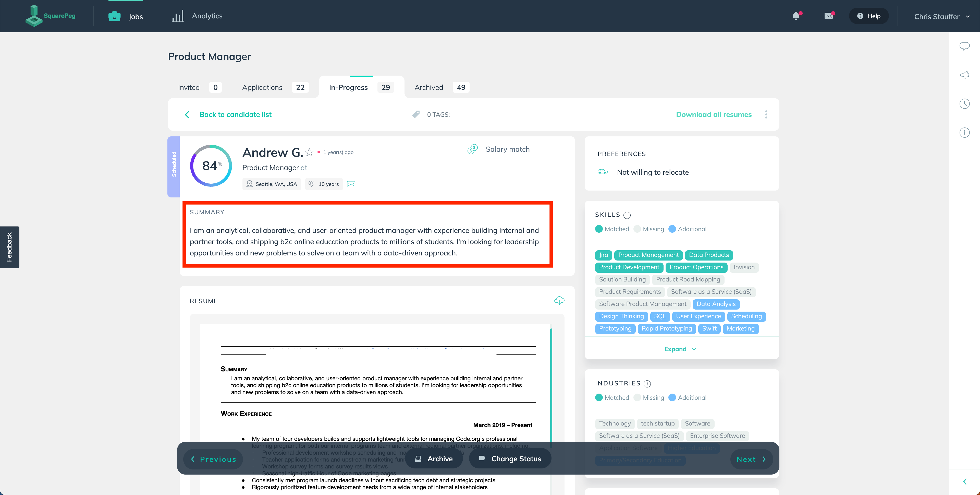This screenshot has height=495, width=980.
Task: Click the Product Management skill tag
Action: click(x=648, y=255)
